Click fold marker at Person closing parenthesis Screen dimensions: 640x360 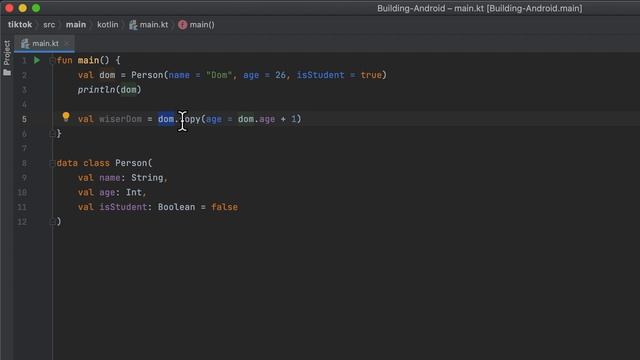point(52,222)
